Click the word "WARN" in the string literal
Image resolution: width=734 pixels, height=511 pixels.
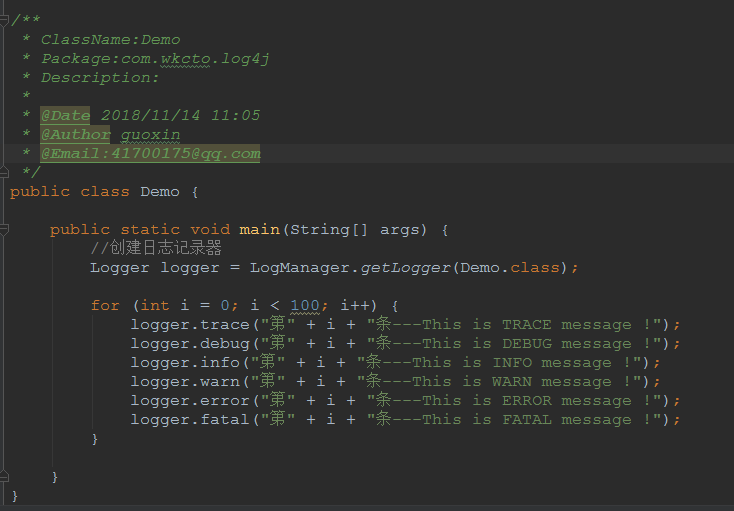tap(512, 382)
